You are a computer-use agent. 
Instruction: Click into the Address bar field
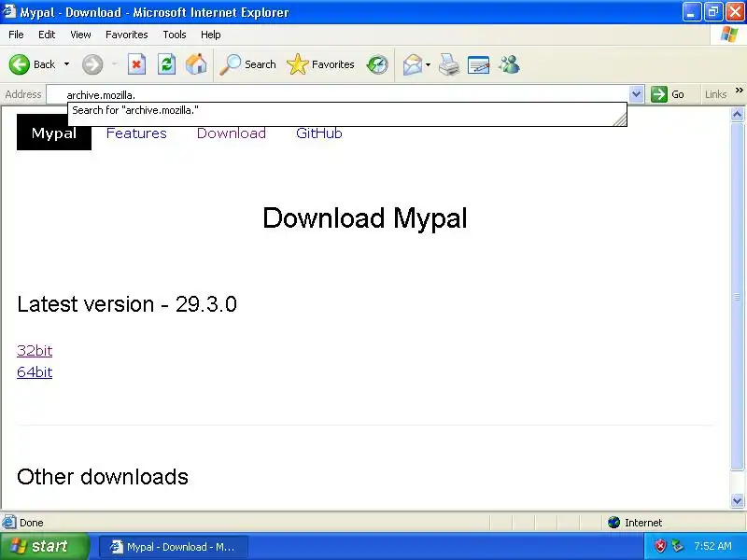tap(338, 95)
